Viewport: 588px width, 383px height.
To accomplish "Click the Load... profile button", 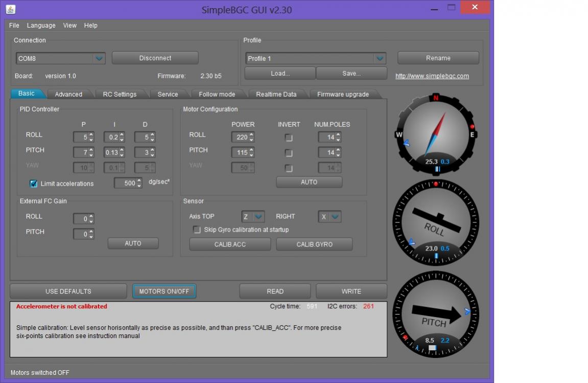I will point(280,74).
